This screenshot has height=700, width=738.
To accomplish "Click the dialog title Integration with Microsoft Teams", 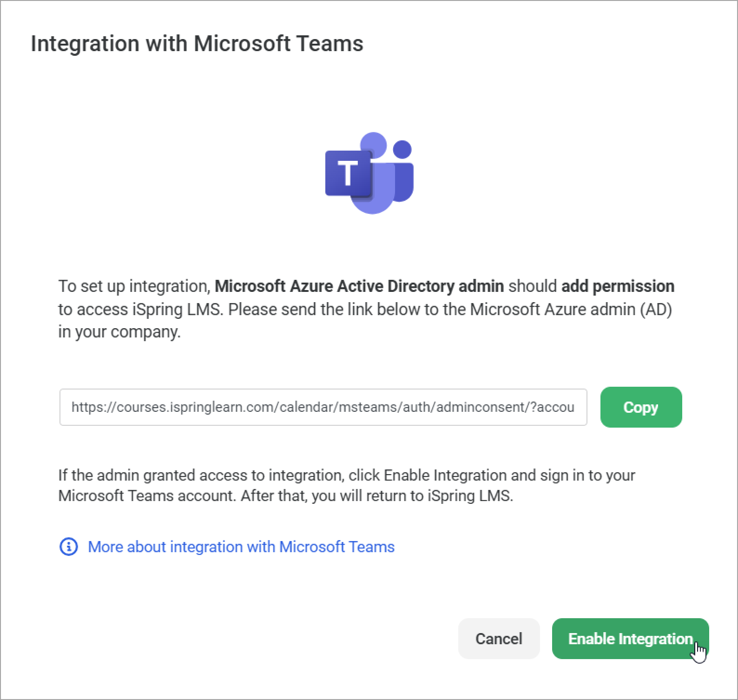I will [x=197, y=44].
